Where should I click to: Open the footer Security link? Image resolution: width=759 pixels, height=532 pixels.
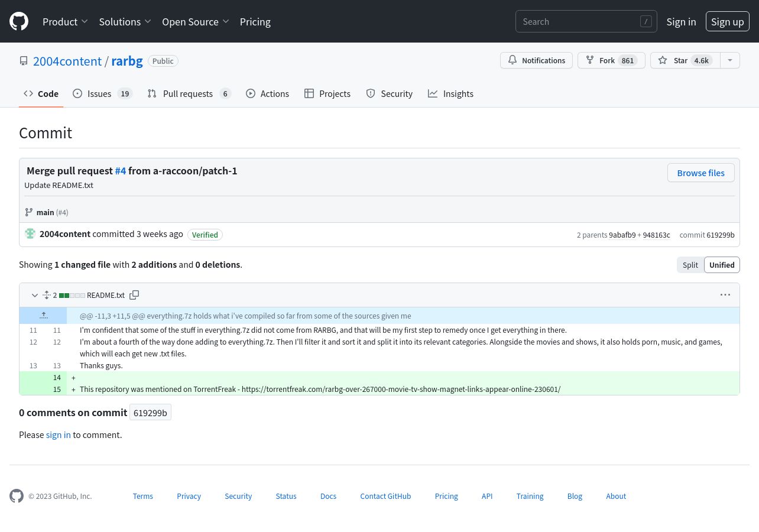click(x=238, y=496)
